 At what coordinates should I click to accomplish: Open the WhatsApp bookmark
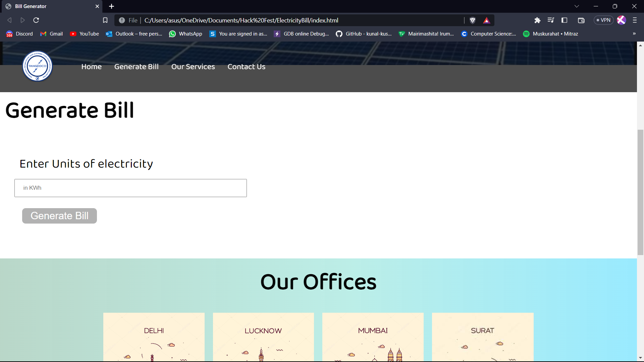[185, 34]
